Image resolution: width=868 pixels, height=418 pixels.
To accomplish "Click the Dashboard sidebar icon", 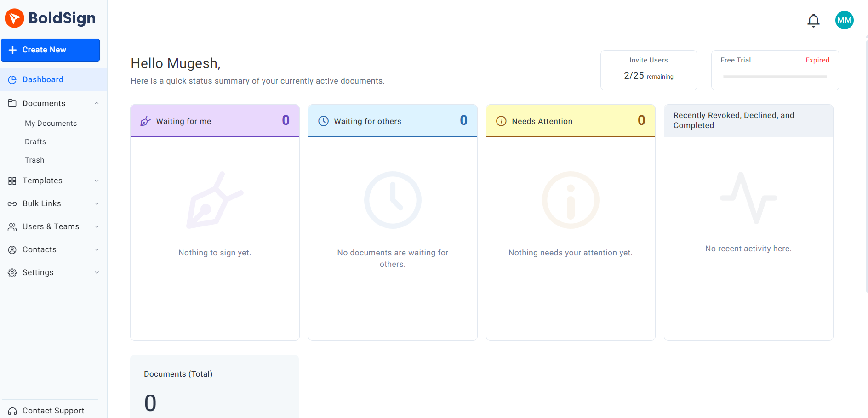I will (x=12, y=79).
